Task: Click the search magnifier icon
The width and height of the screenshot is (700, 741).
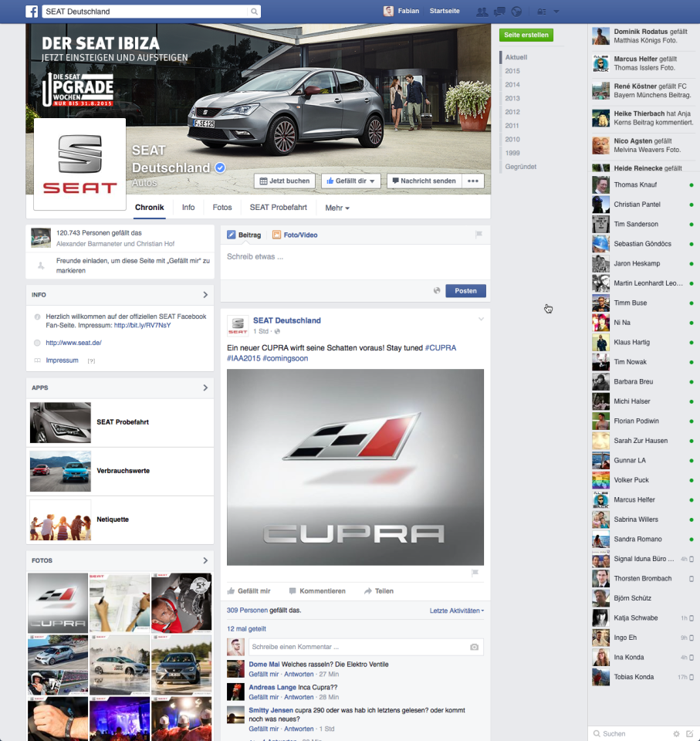Action: [253, 12]
